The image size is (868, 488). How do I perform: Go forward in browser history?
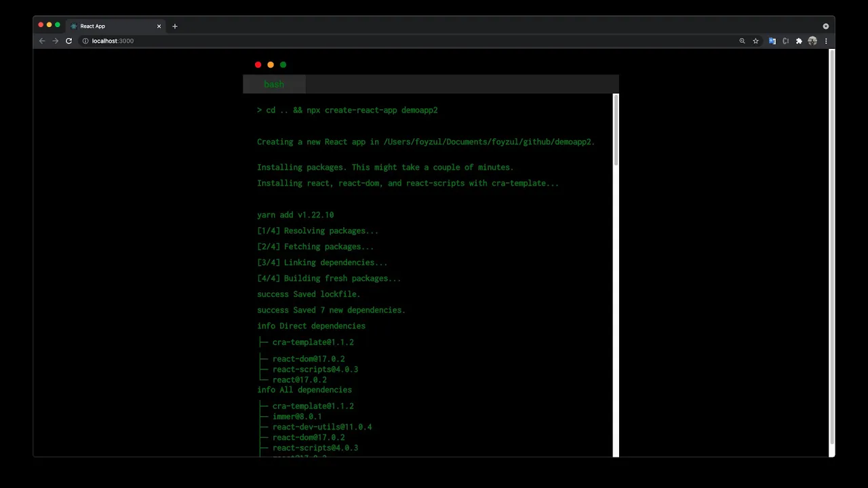(56, 41)
